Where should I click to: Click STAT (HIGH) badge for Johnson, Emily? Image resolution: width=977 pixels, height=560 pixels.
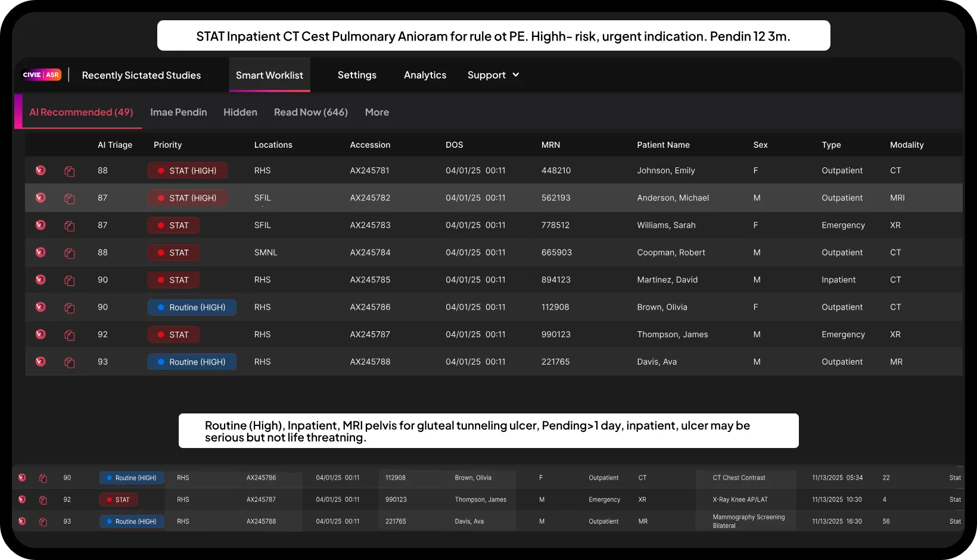(x=188, y=171)
